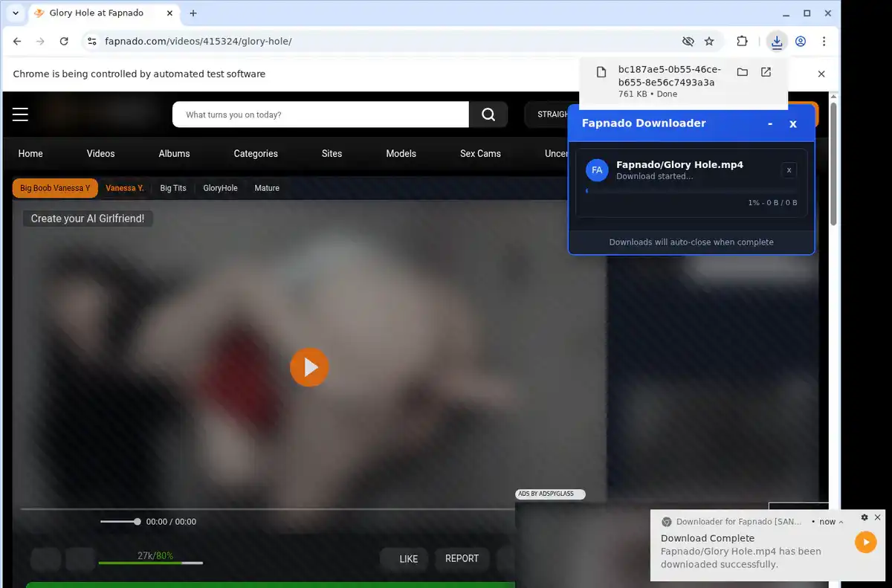
Task: Expand the tab search dropdown arrow
Action: tap(16, 13)
